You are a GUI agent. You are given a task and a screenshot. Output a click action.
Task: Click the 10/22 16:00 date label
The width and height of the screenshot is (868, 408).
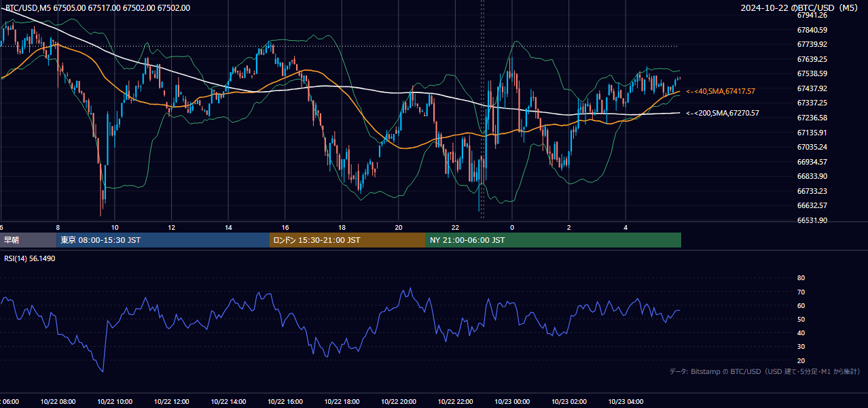(285, 402)
